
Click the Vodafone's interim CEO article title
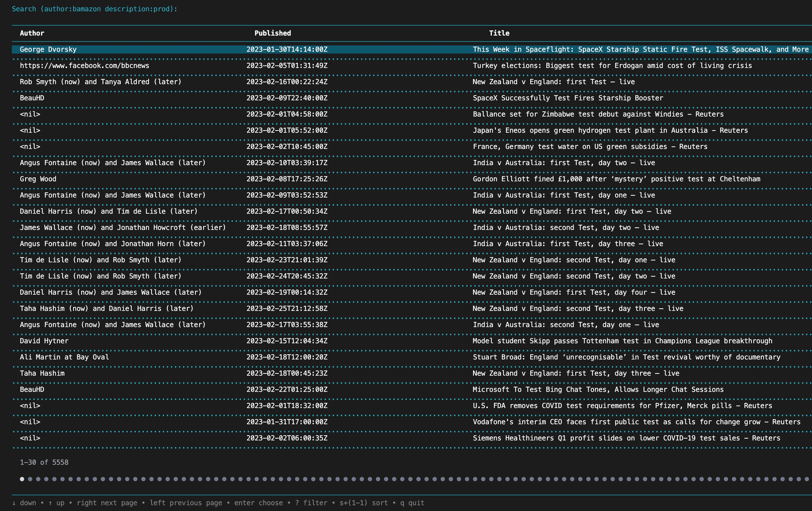(636, 422)
